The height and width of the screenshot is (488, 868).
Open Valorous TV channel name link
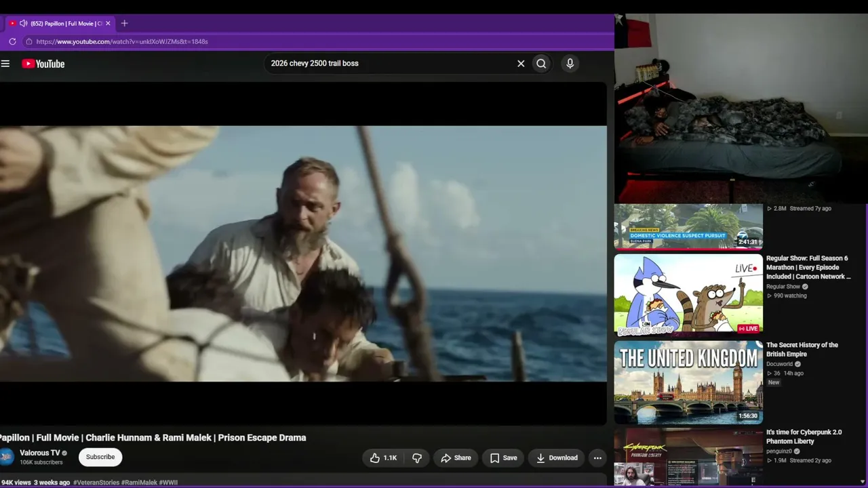click(x=40, y=453)
